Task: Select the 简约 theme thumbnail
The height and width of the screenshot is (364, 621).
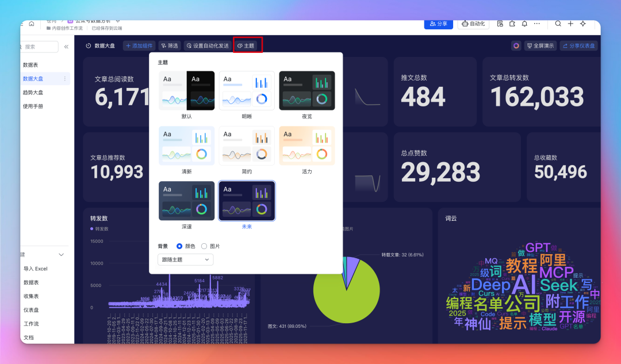Action: pos(247,145)
